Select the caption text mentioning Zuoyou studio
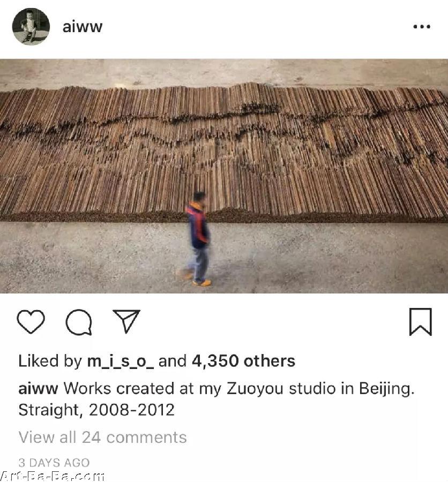Screen dimensions: 448x482 coord(239,389)
